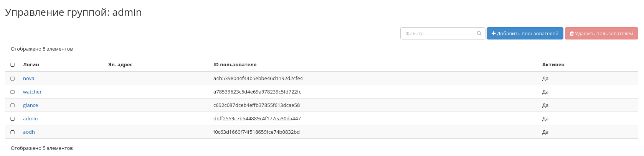Mark the admin user checkbox

pos(13,119)
